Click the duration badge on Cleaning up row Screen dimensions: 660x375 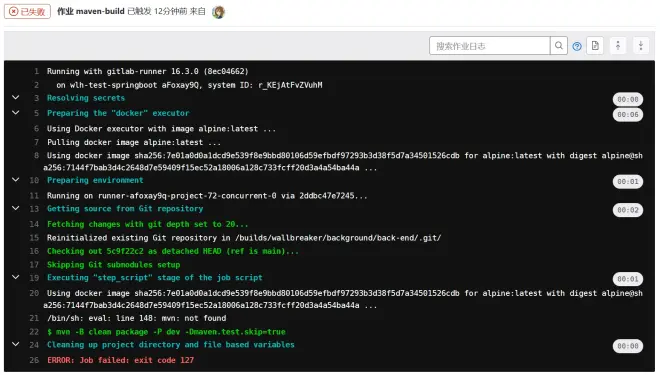pos(628,346)
